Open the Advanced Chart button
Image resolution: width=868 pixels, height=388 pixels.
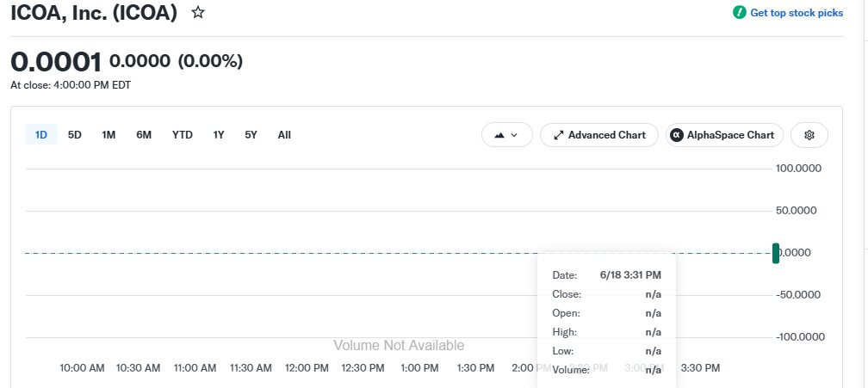tap(599, 135)
